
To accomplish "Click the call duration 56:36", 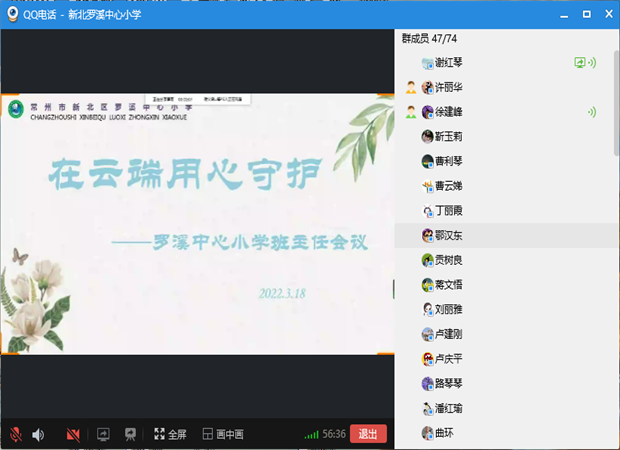I will (334, 434).
